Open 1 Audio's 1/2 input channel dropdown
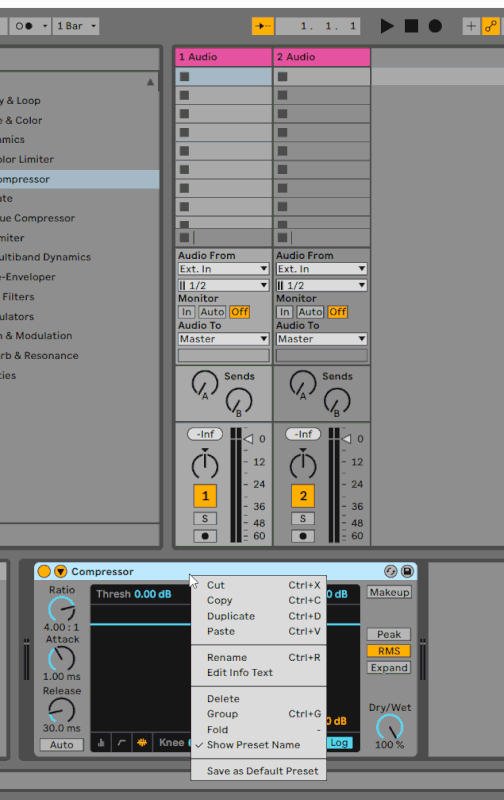 pos(223,285)
